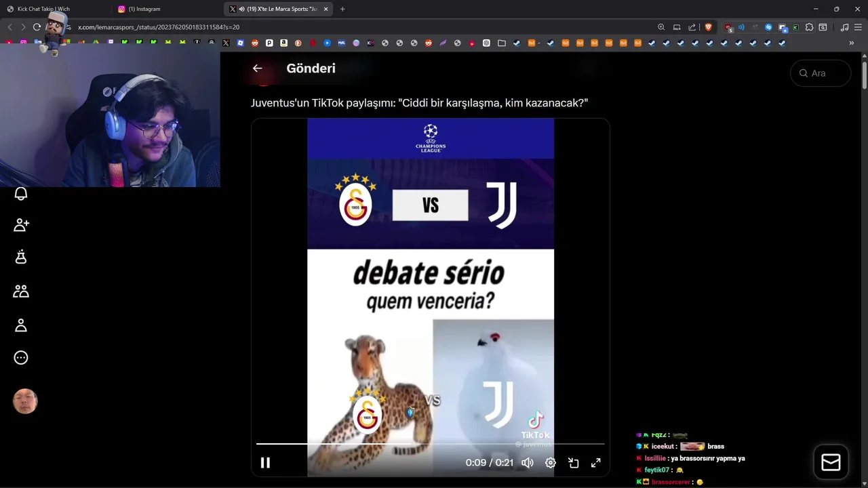Open a new browser tab
The image size is (868, 488).
click(342, 9)
